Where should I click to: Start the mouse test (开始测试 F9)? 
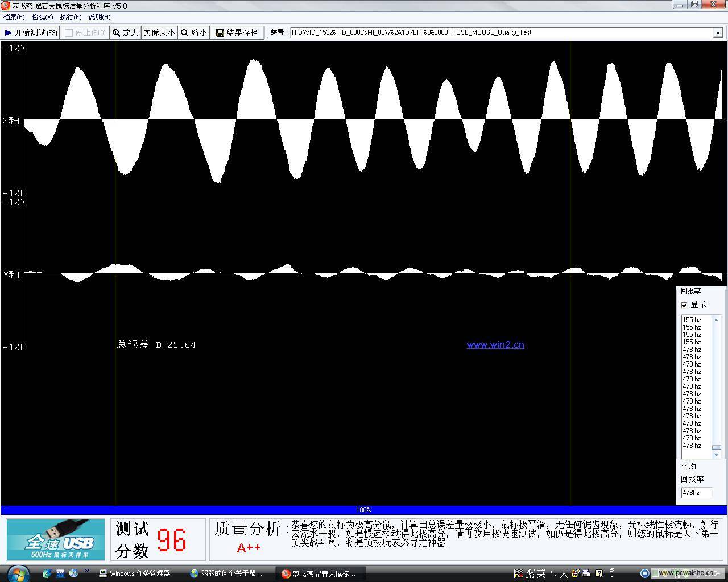pyautogui.click(x=31, y=32)
